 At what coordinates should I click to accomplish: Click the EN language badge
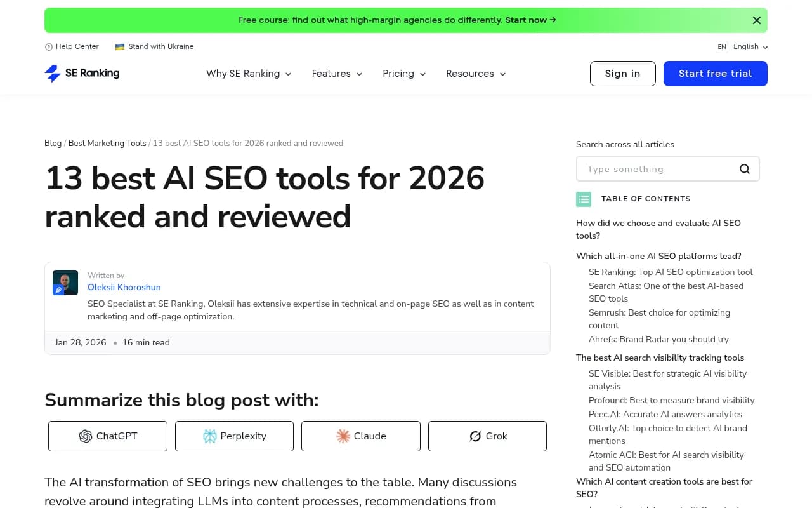(x=721, y=47)
